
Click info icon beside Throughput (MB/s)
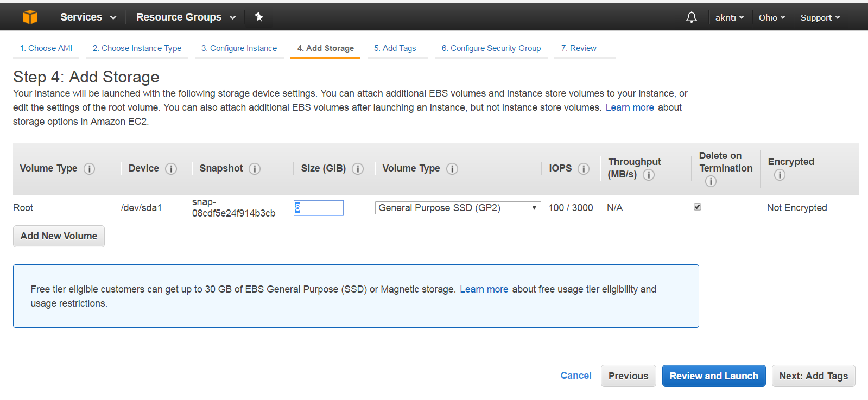coord(649,175)
